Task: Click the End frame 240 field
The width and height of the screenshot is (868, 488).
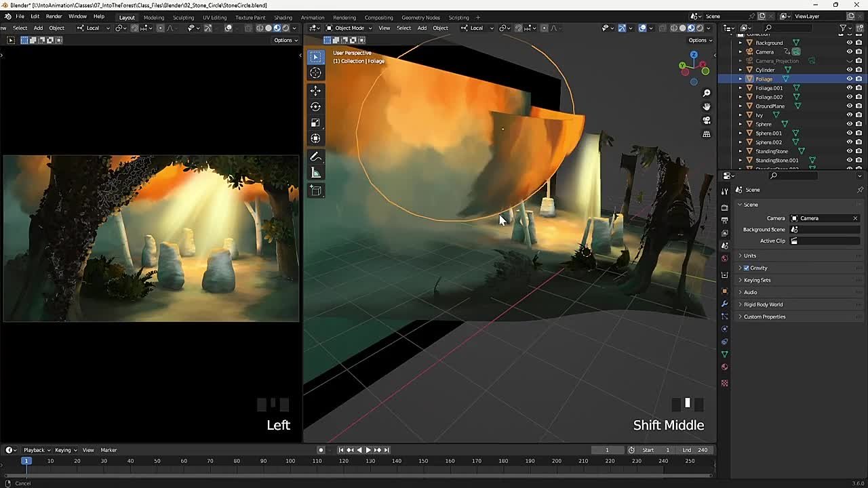Action: [694, 450]
